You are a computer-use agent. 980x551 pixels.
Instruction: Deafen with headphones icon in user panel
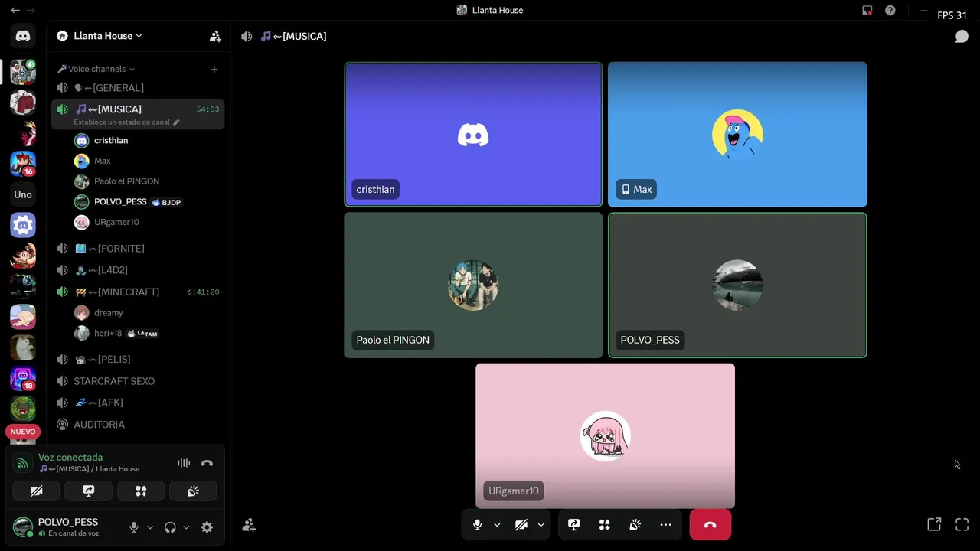[x=170, y=527]
